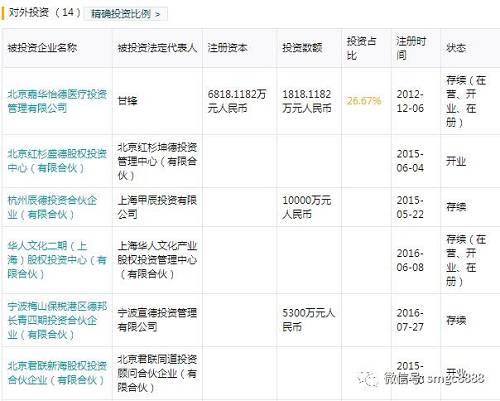Click the 26.67% investment ratio

364,101
